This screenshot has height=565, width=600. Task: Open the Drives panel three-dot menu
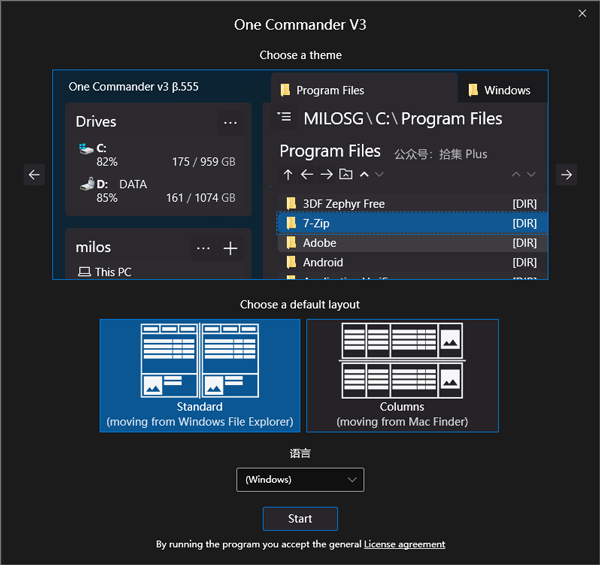[230, 123]
